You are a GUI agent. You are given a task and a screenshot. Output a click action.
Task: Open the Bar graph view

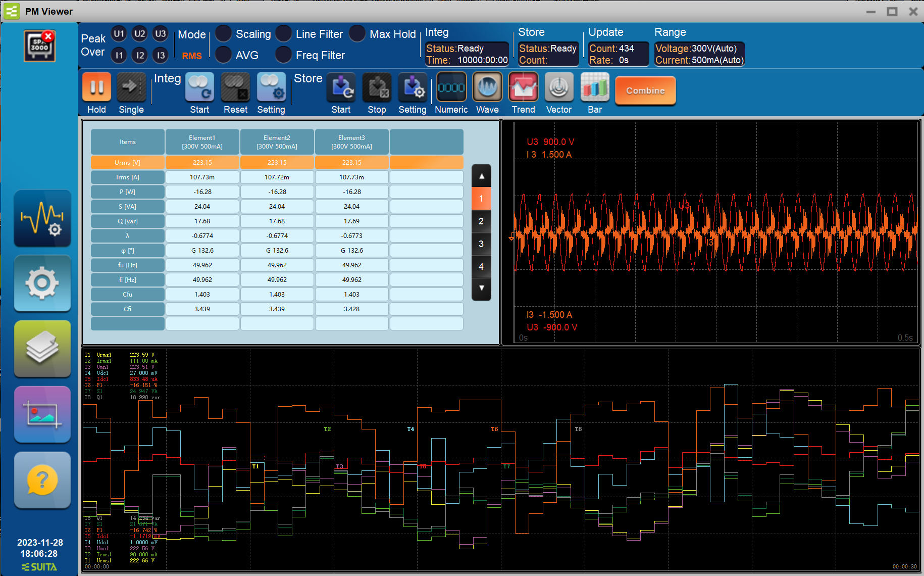click(x=595, y=88)
